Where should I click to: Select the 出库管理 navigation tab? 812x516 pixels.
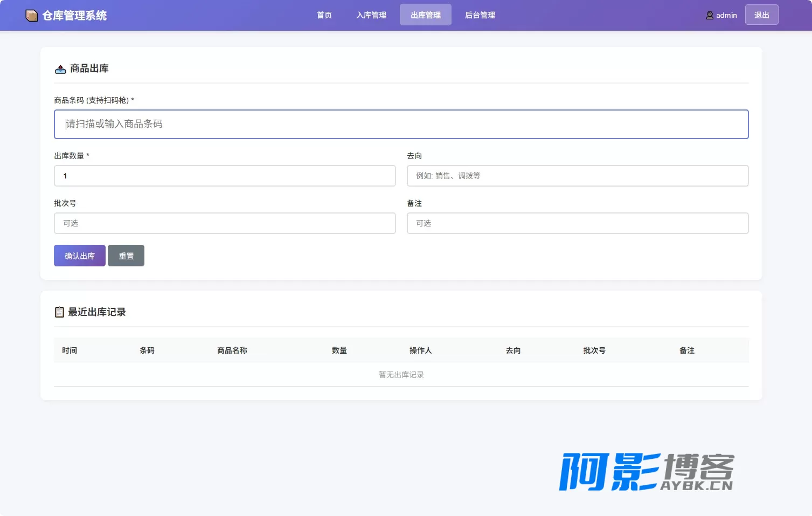[426, 15]
